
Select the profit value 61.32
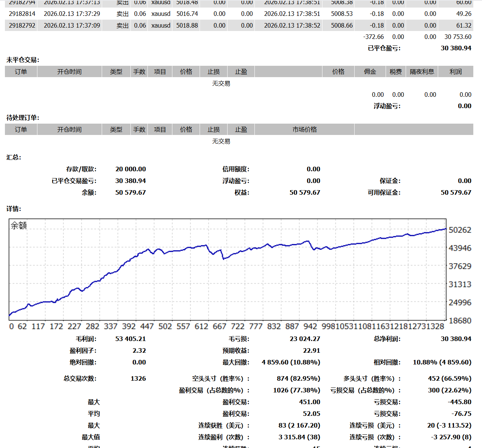pos(464,25)
